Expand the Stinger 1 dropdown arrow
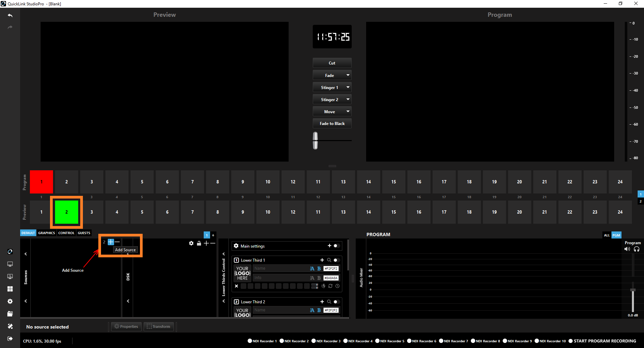The height and width of the screenshot is (348, 644). pos(348,87)
